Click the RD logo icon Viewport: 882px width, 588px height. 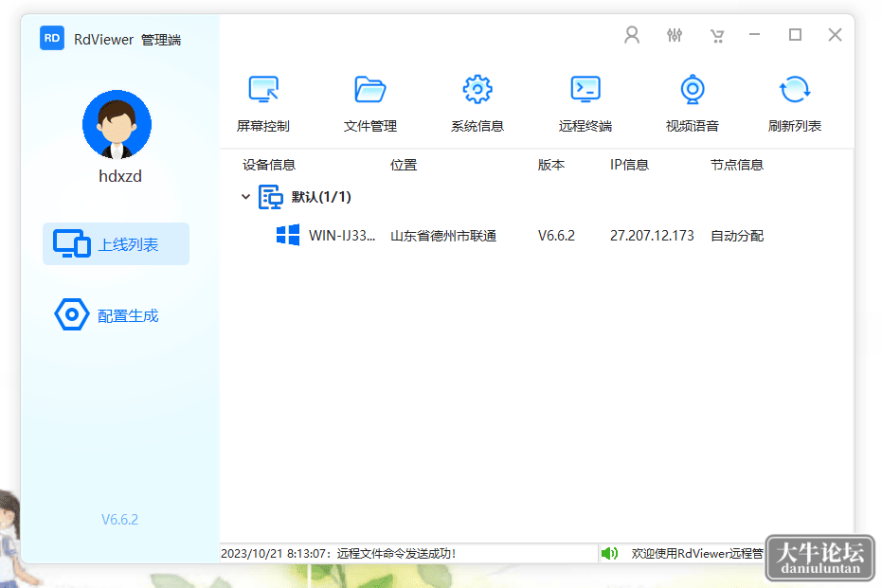52,38
